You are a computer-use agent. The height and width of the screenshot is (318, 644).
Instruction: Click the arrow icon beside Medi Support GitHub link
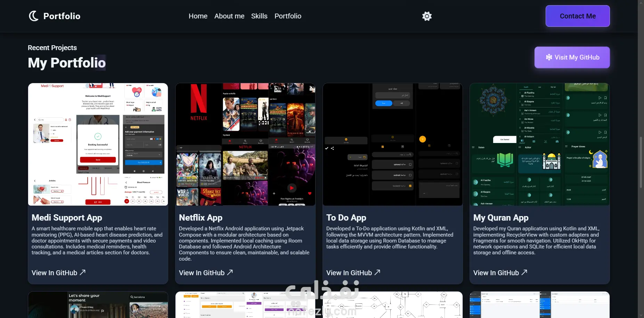(x=83, y=272)
